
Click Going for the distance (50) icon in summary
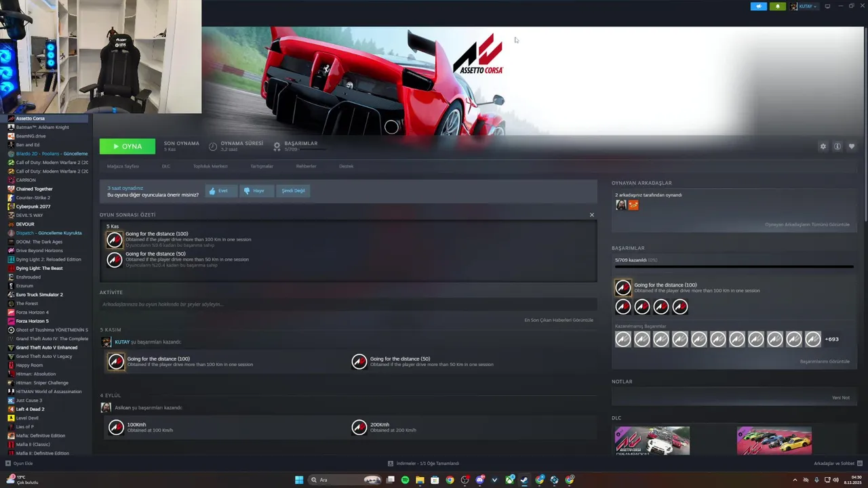115,260
